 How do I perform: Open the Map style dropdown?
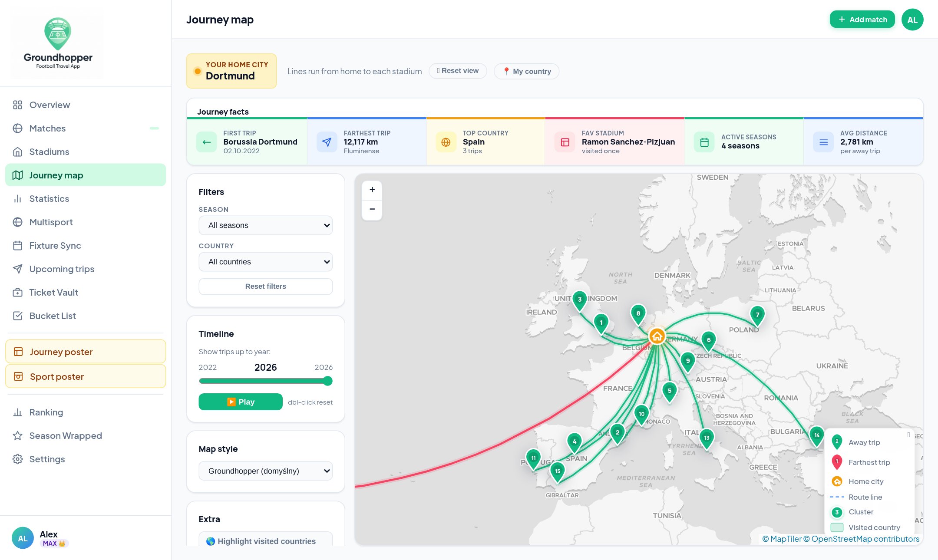[266, 471]
